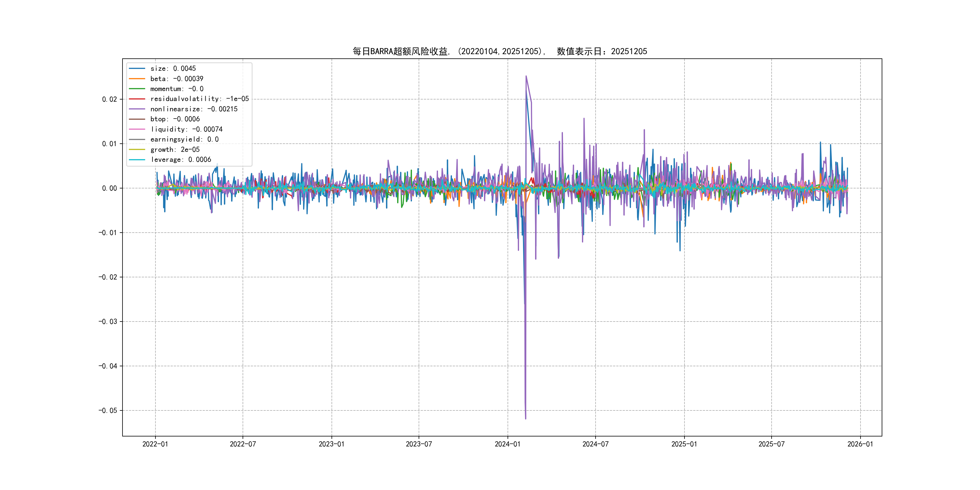The height and width of the screenshot is (490, 980).
Task: Click the cyan leverage legend line swatch
Action: click(137, 160)
